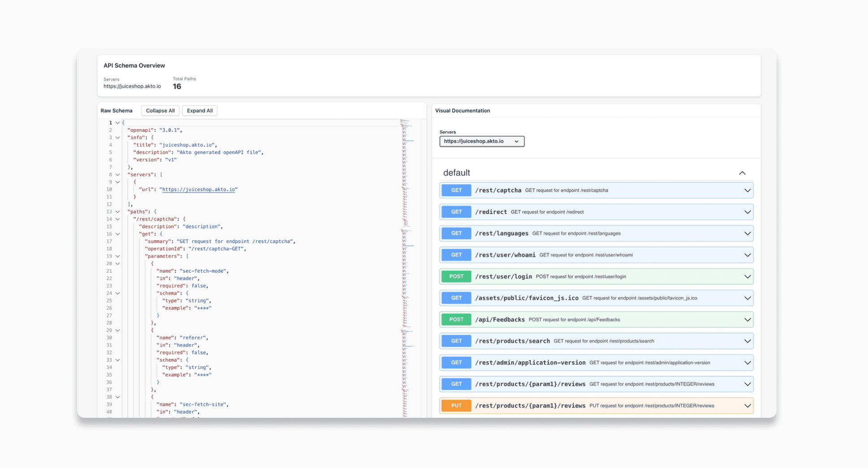The image size is (868, 468).
Task: Fold the servers block at line 8
Action: tap(117, 174)
